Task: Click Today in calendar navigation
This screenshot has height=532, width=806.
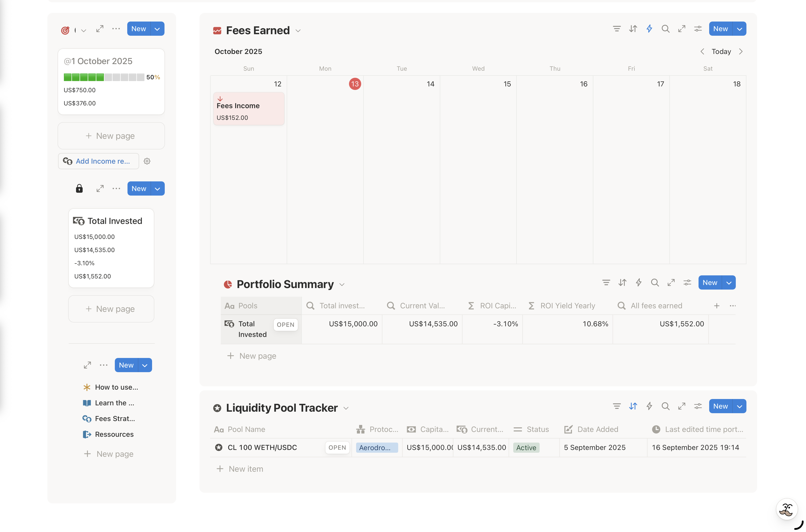Action: (721, 52)
